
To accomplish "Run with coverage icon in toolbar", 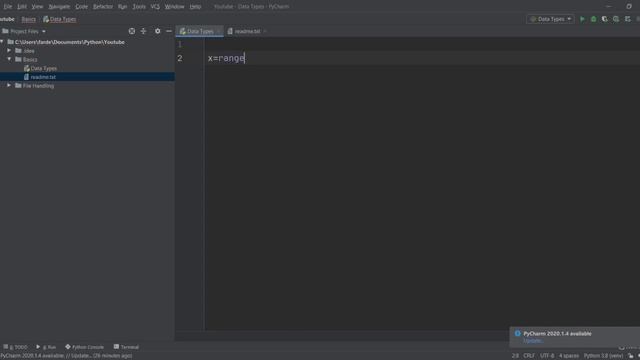I will coord(604,19).
